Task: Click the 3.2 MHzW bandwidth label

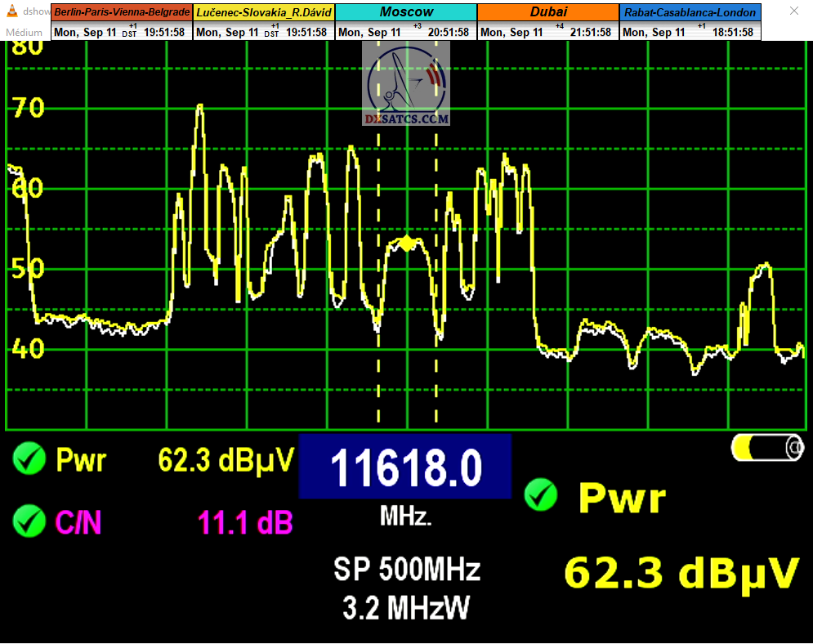Action: [406, 607]
